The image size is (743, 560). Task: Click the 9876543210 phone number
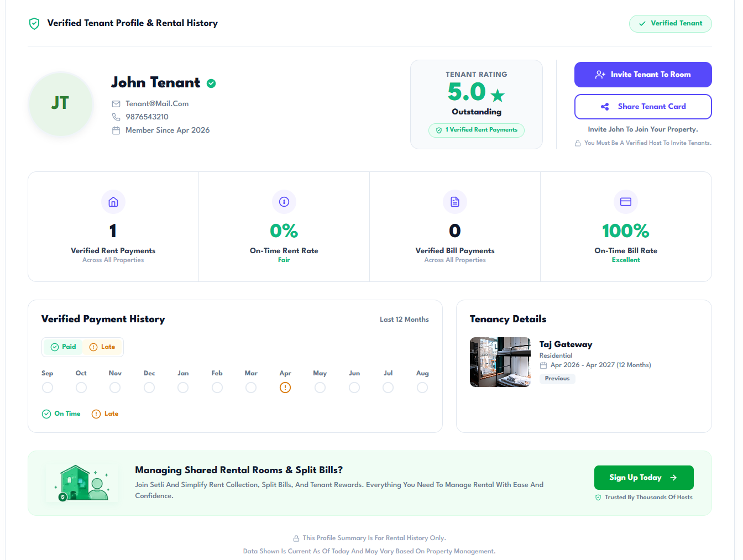147,117
